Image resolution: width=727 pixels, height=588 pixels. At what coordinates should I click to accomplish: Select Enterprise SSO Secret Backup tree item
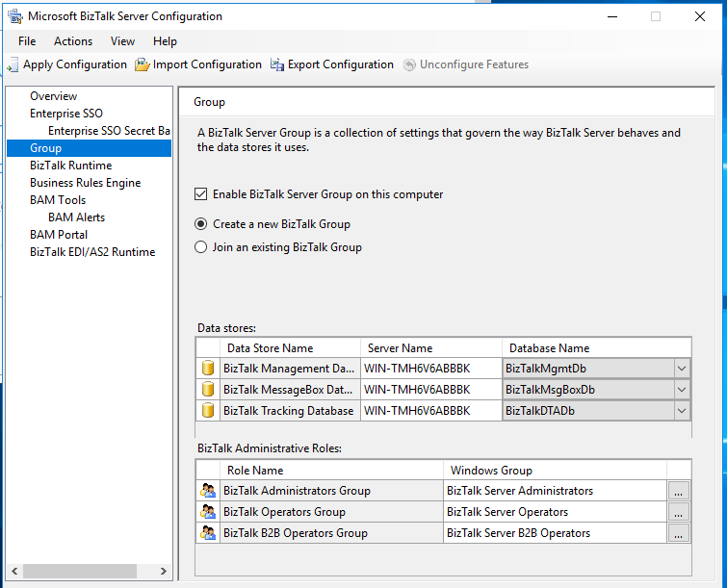point(109,131)
